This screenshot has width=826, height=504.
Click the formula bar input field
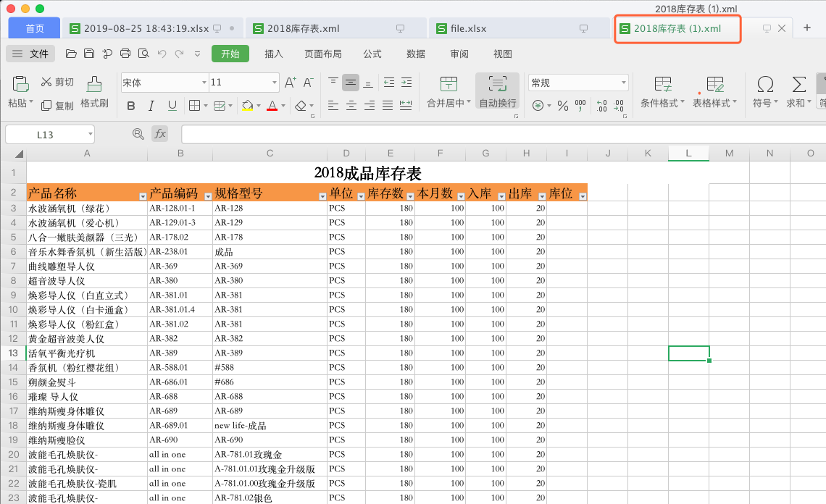(x=503, y=134)
